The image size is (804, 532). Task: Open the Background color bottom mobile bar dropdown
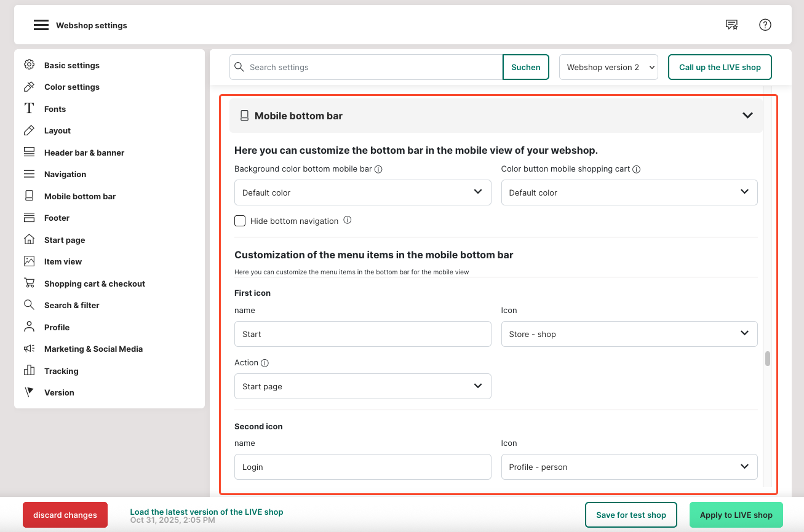(362, 193)
